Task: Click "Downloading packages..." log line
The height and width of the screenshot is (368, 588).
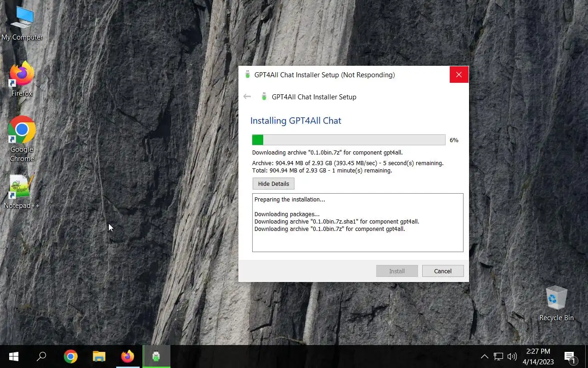Action: coord(287,214)
